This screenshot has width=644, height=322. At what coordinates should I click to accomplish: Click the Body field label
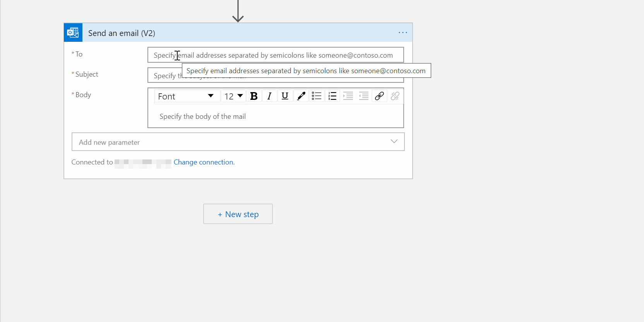click(x=83, y=95)
